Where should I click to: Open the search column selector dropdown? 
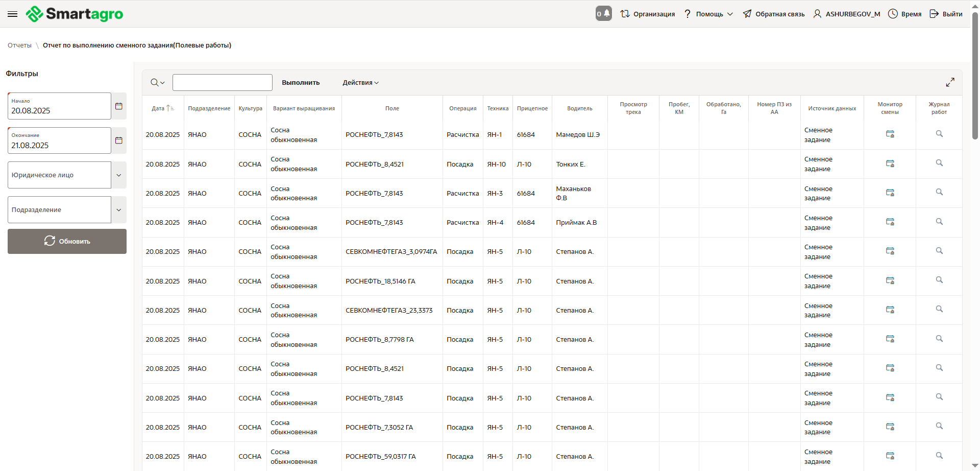158,83
